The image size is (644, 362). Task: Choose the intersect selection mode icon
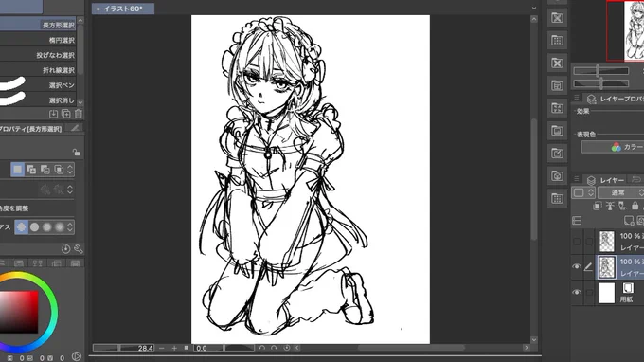click(59, 170)
